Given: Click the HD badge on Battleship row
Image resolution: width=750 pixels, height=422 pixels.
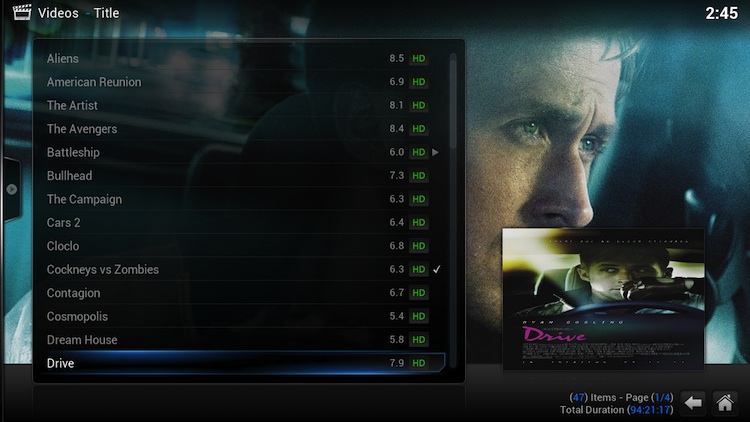Looking at the screenshot, I should 419,152.
